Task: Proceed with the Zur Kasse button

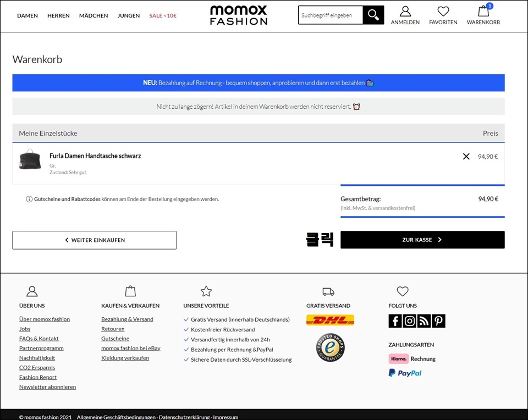Action: [x=422, y=240]
